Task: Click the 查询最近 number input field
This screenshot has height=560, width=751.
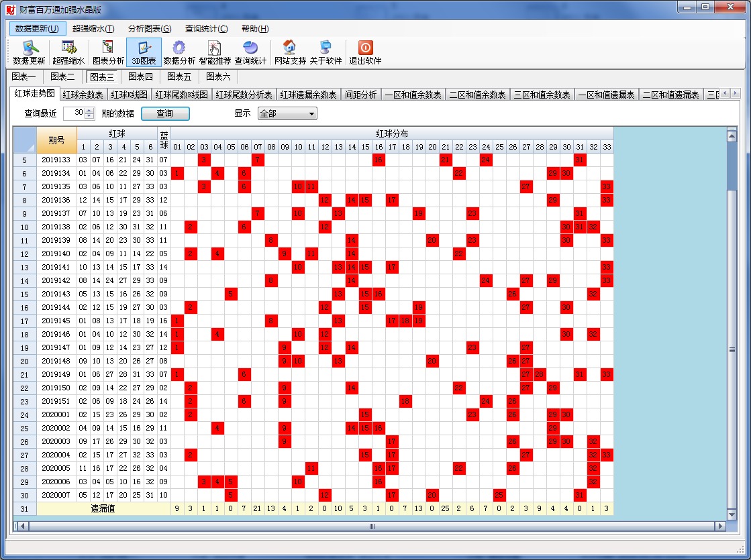Action: pyautogui.click(x=75, y=113)
